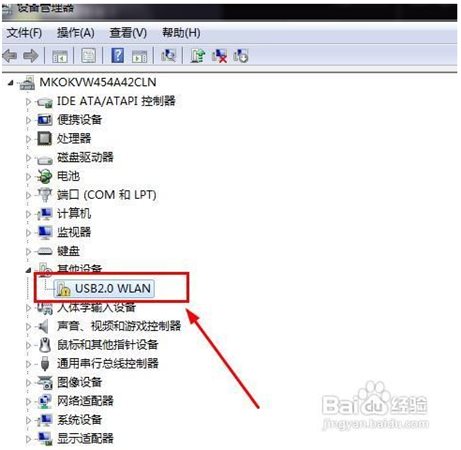
Task: Open the 文件(F) menu
Action: point(24,33)
